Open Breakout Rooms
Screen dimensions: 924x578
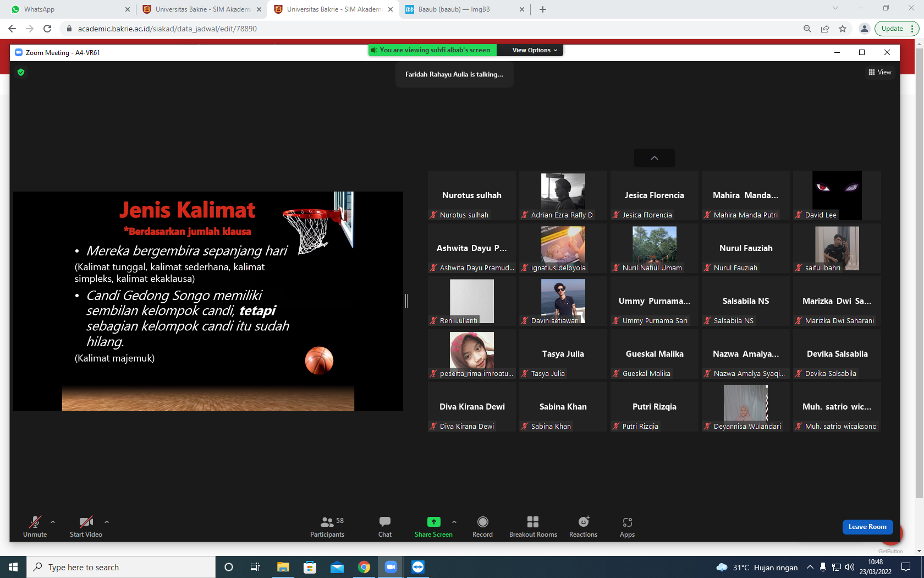[x=533, y=526]
